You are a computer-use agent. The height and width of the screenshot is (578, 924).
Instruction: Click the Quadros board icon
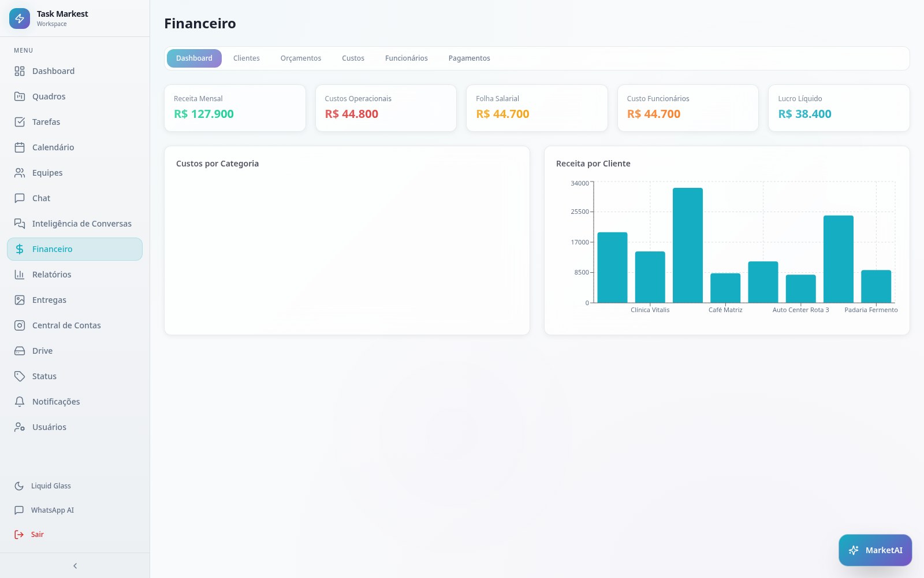(20, 97)
